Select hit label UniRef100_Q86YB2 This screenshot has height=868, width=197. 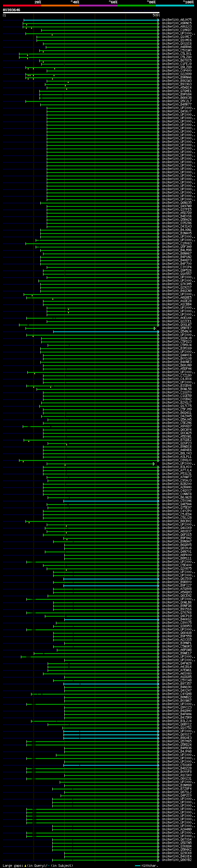coord(177,860)
